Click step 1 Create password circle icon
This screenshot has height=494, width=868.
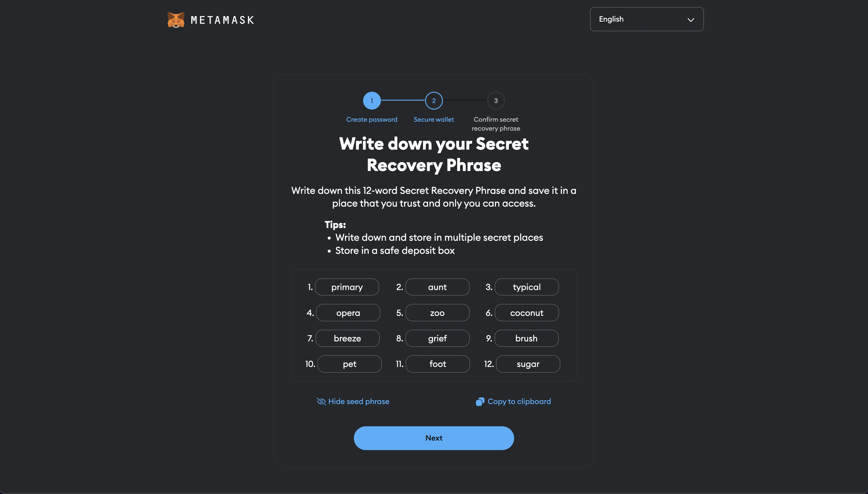(x=371, y=100)
